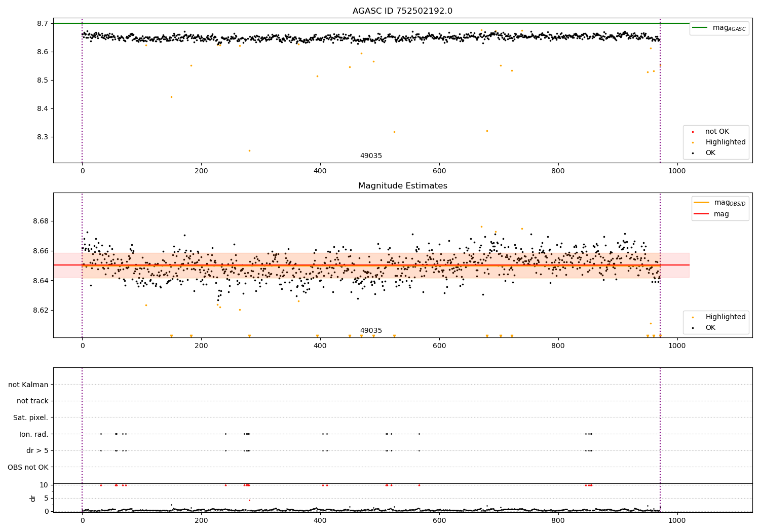Click the orange outlier point near 8.44 magnitude
Image resolution: width=760 pixels, height=532 pixels.
(171, 97)
